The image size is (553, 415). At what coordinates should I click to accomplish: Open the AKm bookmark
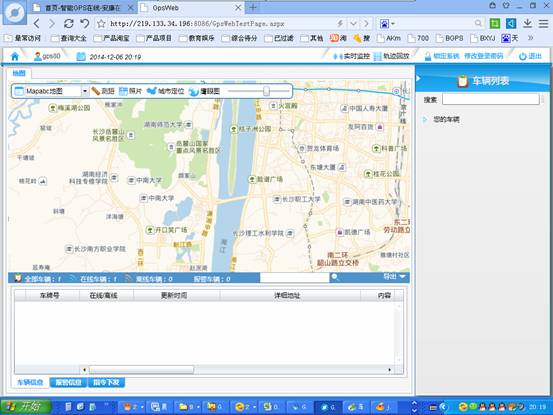point(389,38)
